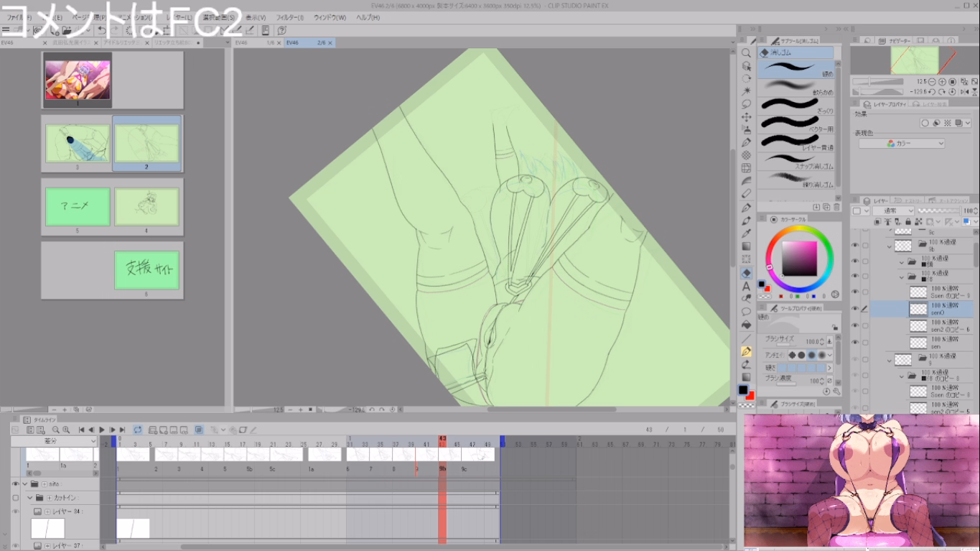Switch to document tab EV46 1/6
980x551 pixels.
click(x=257, y=43)
